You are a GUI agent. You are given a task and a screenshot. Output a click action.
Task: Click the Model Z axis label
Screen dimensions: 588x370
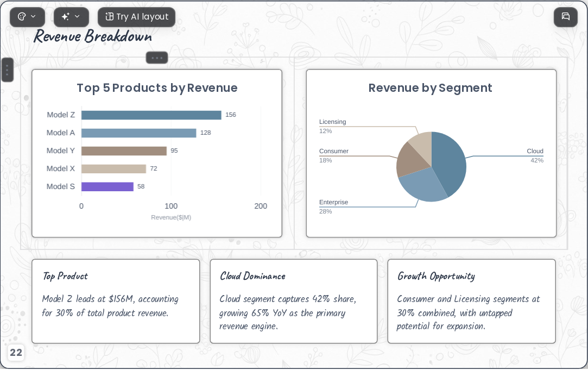click(61, 115)
